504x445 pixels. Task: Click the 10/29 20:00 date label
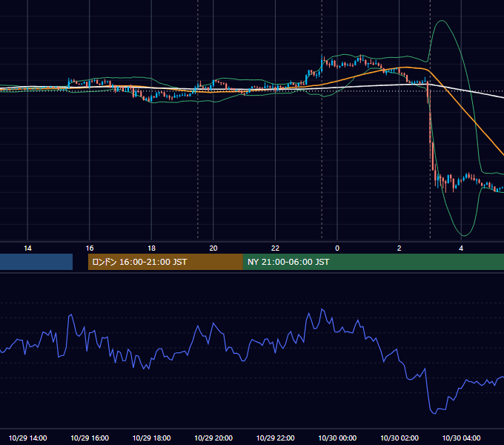click(x=213, y=438)
